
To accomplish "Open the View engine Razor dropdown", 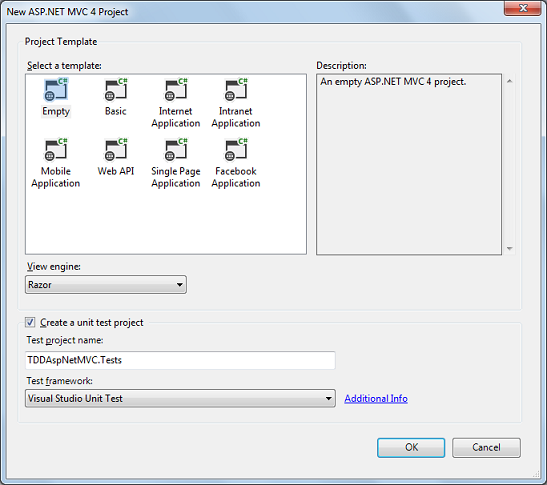I will (106, 285).
